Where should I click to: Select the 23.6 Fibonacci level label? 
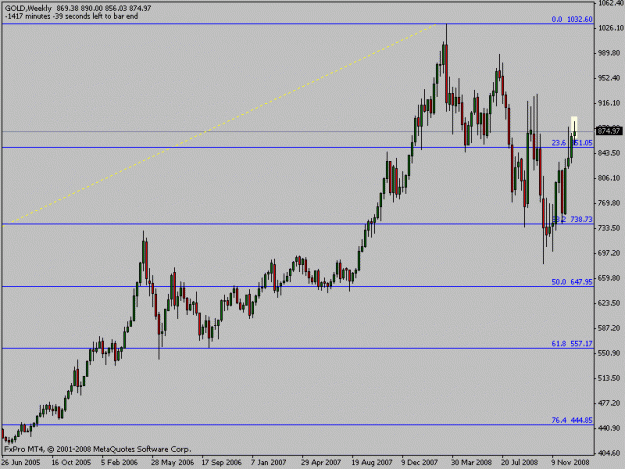(x=572, y=143)
